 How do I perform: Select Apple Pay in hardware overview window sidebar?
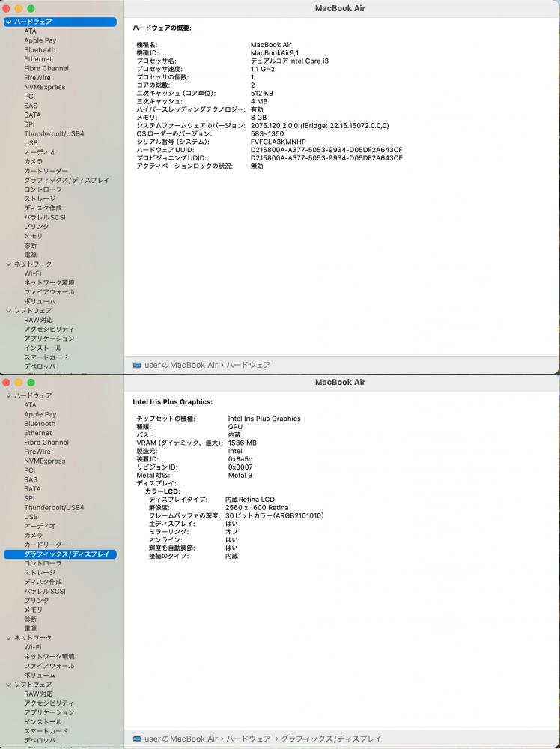[40, 40]
